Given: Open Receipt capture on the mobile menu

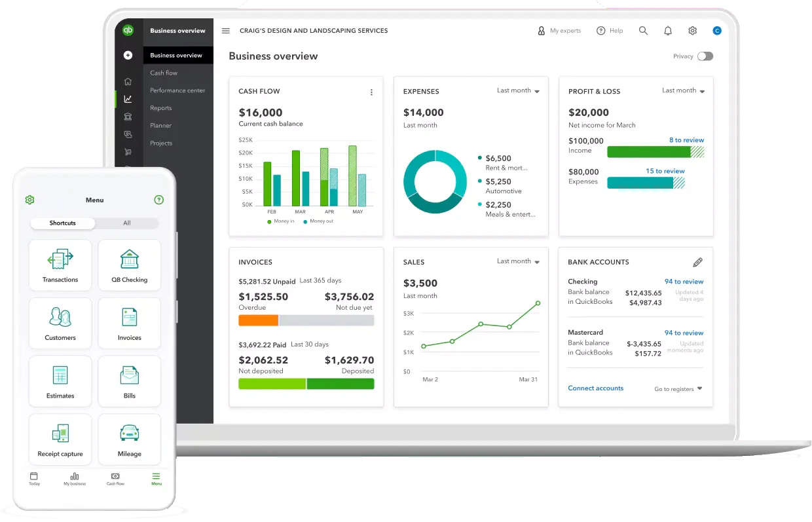Looking at the screenshot, I should [60, 439].
